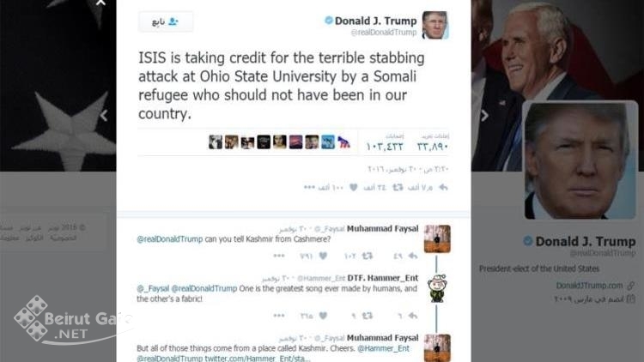Open Trump's avatar in tweet header
The height and width of the screenshot is (362, 644).
coord(435,25)
